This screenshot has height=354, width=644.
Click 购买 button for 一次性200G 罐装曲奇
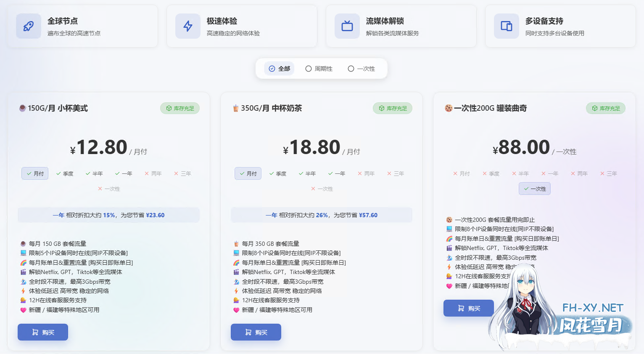click(469, 308)
